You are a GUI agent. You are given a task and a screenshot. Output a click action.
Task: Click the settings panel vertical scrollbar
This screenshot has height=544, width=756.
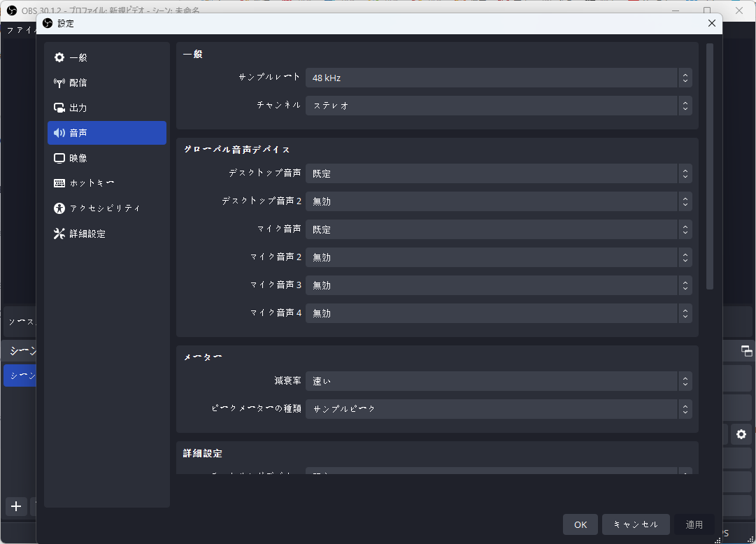[710, 166]
